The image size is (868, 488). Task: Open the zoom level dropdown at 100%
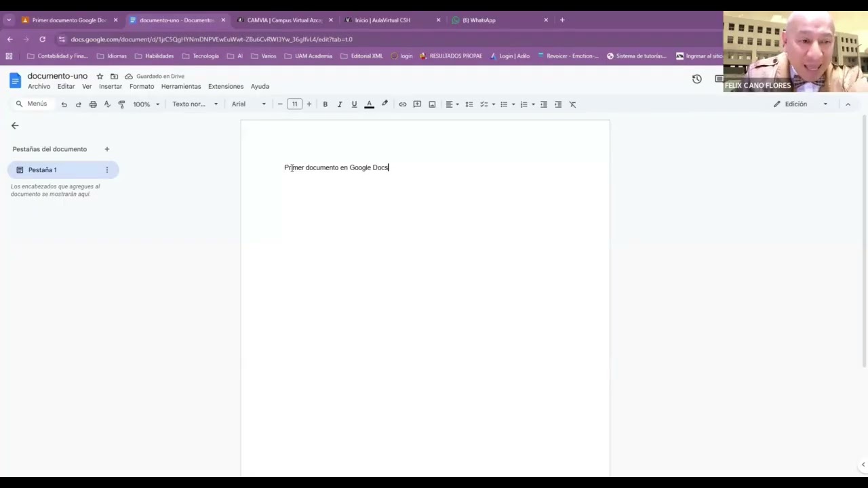coord(146,104)
